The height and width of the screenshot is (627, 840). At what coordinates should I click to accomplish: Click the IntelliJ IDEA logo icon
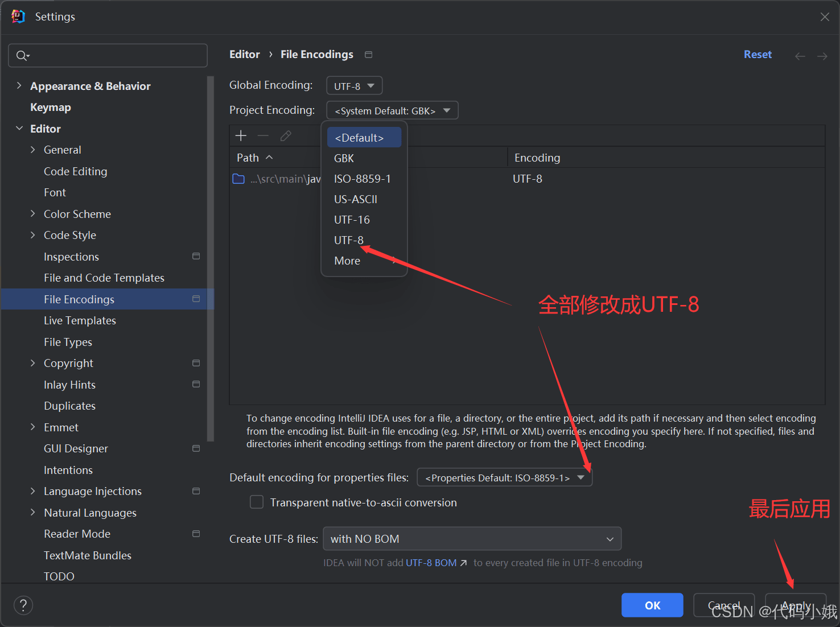coord(18,16)
